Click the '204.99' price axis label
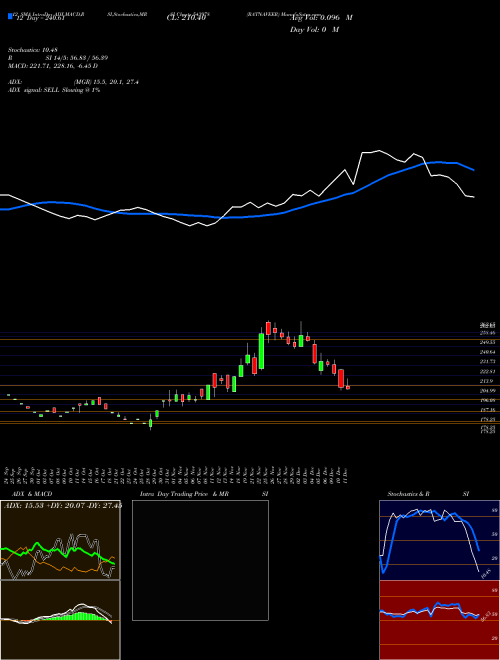The height and width of the screenshot is (660, 500). pos(488,391)
